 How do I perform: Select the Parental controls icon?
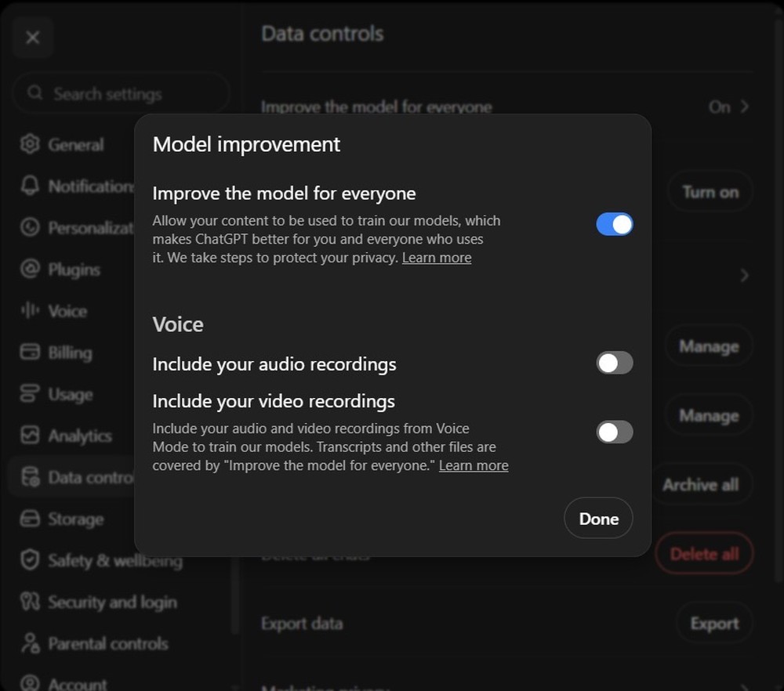(30, 643)
